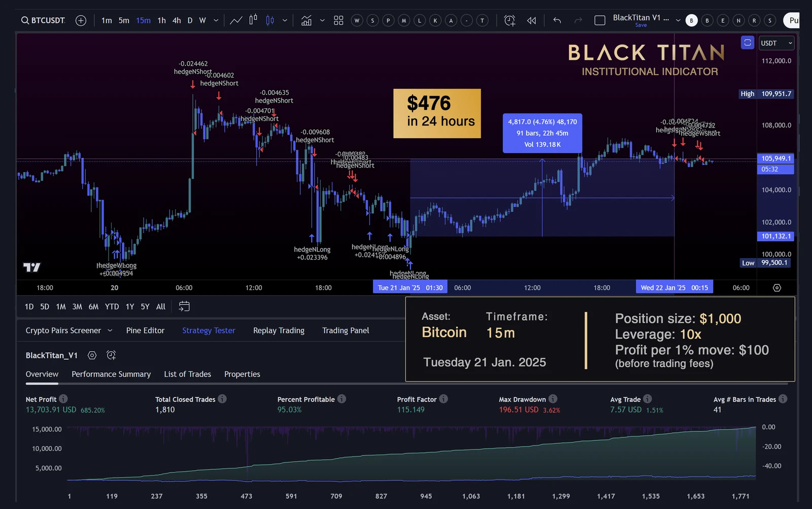The height and width of the screenshot is (509, 812).
Task: Click the circled K quick button
Action: point(435,20)
